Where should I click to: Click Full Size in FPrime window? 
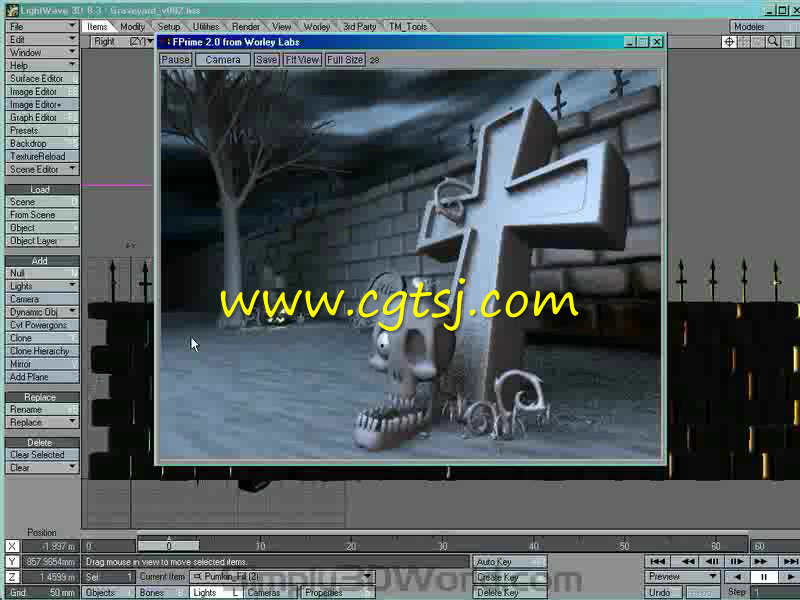[x=345, y=60]
